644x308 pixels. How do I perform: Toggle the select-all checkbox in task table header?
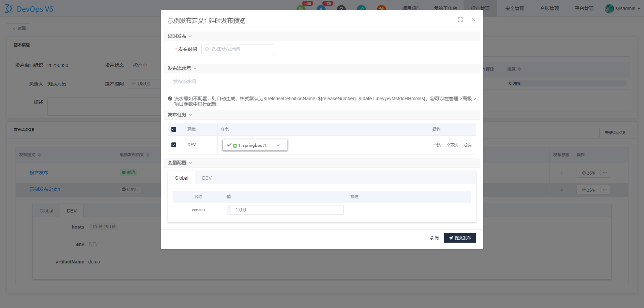tap(174, 129)
